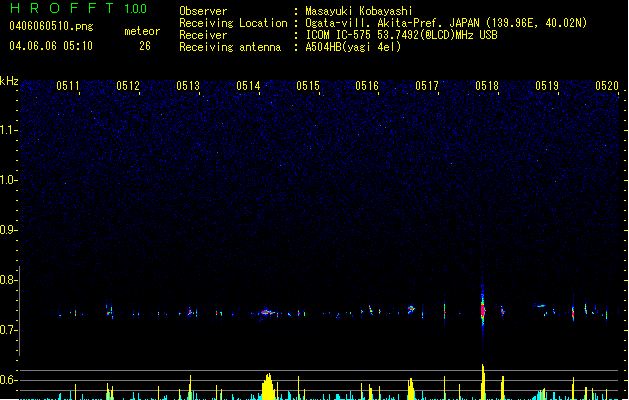Click the 0.8 kHz axis label
Screen dimensions: 629x400
(8, 280)
